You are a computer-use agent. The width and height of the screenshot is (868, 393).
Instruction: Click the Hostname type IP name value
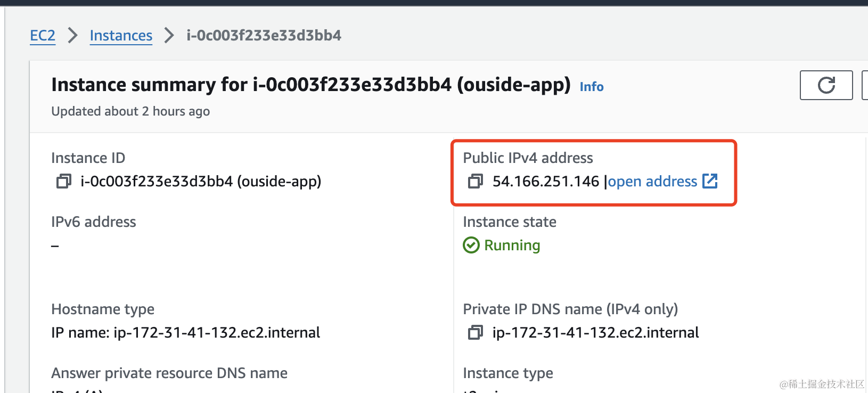click(x=186, y=333)
